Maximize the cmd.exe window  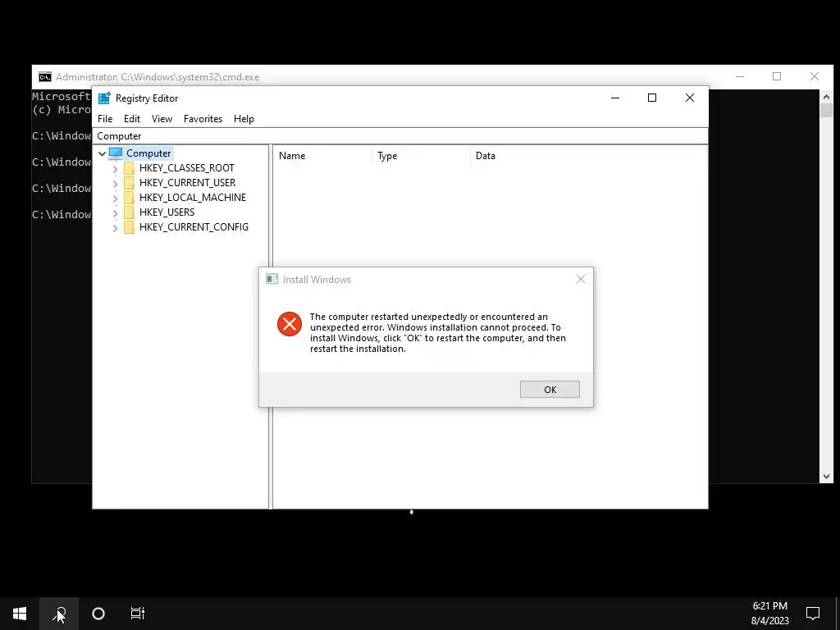coord(777,76)
